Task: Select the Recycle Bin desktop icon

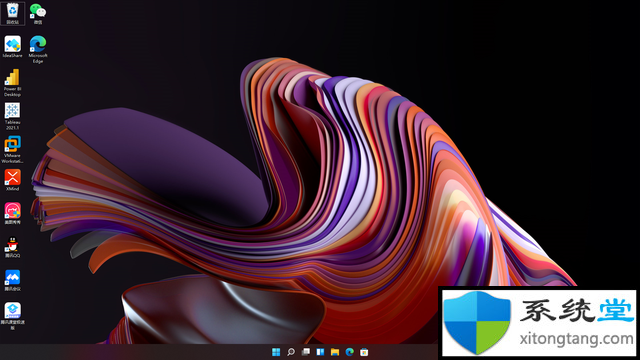Action: pyautogui.click(x=13, y=13)
